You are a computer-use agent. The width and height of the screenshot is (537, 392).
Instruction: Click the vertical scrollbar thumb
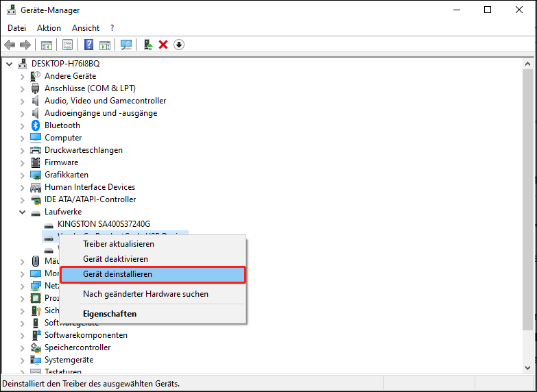pyautogui.click(x=527, y=199)
